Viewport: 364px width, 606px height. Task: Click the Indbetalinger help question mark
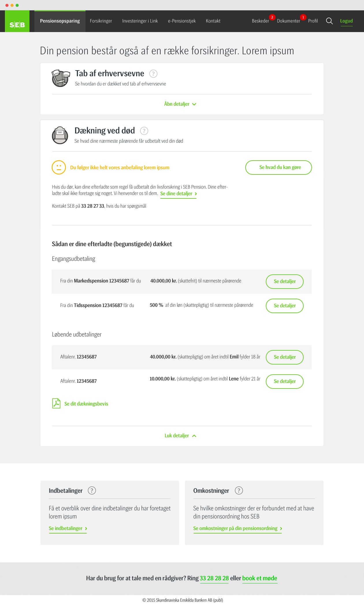tap(92, 490)
